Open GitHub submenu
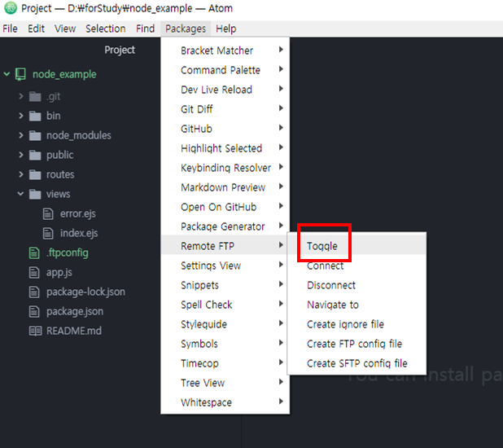Viewport: 503px width, 448px height. pyautogui.click(x=225, y=129)
